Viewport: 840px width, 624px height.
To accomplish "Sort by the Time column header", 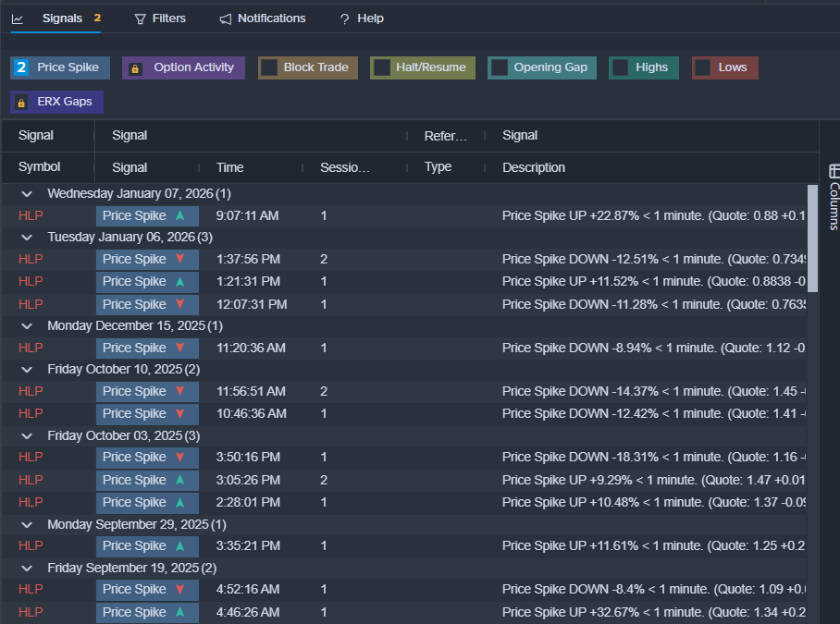I will pyautogui.click(x=230, y=167).
